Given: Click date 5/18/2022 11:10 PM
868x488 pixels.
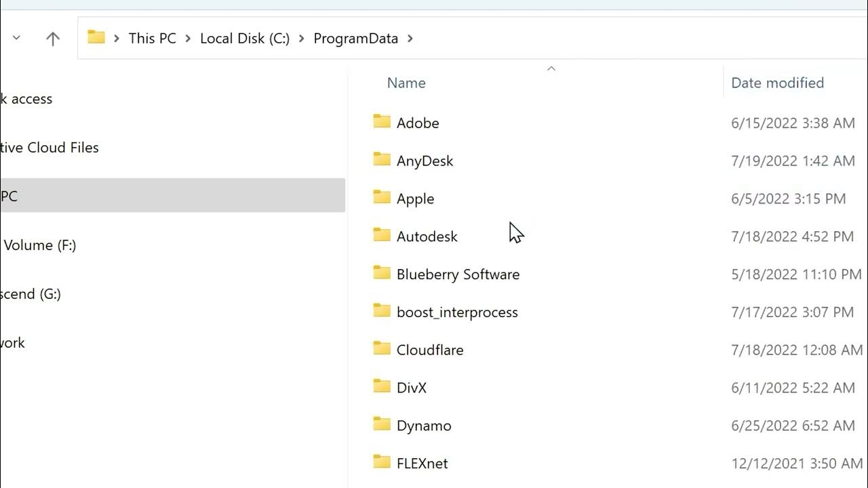Looking at the screenshot, I should pos(796,274).
